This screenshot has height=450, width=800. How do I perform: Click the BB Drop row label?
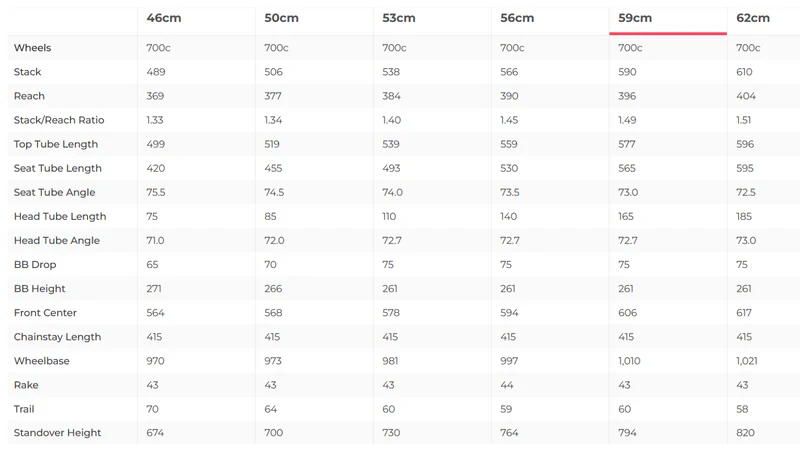pyautogui.click(x=35, y=265)
